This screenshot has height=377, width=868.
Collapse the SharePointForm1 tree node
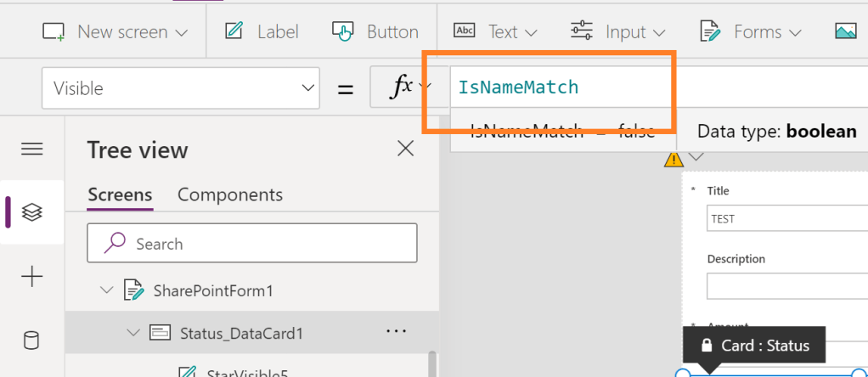(x=107, y=290)
